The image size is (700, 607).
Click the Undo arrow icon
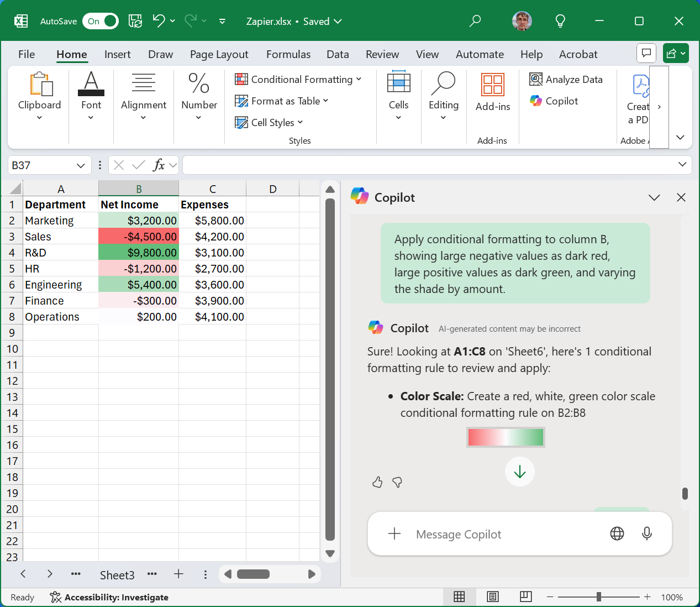pos(159,21)
